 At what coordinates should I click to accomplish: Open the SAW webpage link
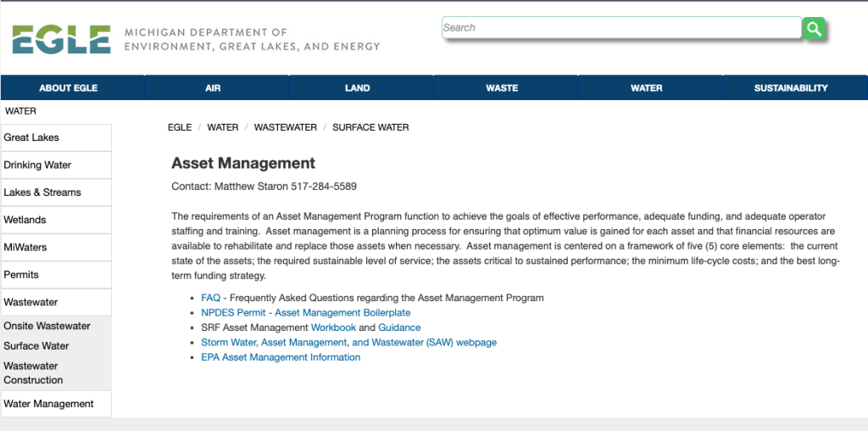pyautogui.click(x=348, y=343)
